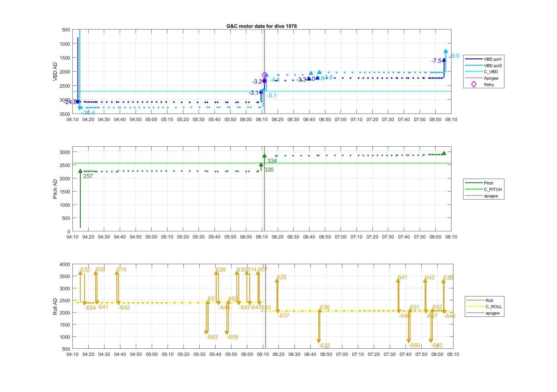Click the '-30.4' VBD data label
This screenshot has width=557, height=392.
pos(88,113)
